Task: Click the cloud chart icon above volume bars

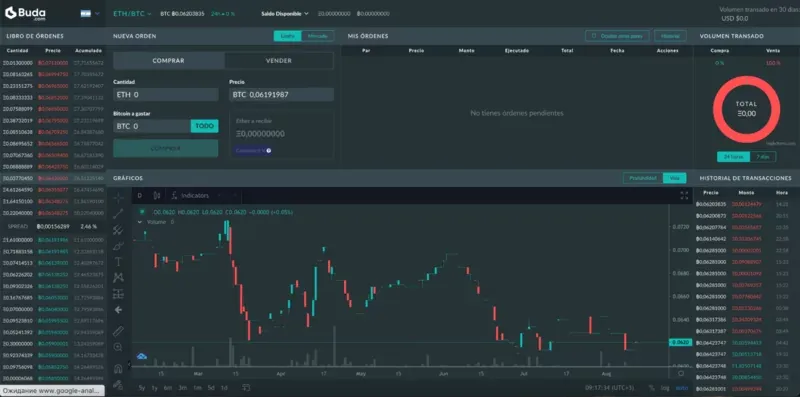Action: (142, 356)
